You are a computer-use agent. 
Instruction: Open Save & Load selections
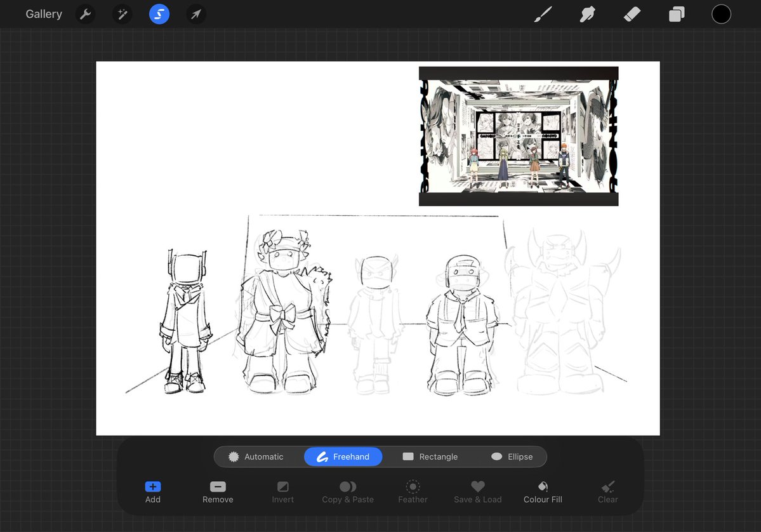click(x=478, y=492)
